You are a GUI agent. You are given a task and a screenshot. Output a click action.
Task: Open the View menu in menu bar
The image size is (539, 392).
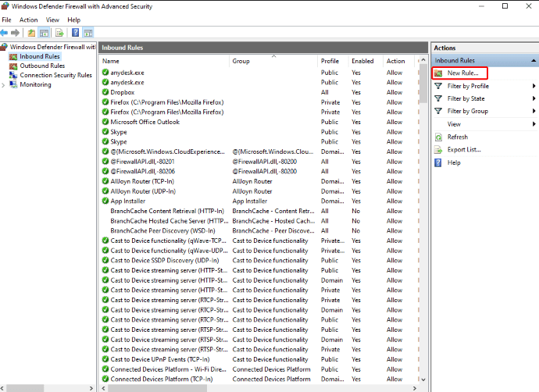click(52, 20)
